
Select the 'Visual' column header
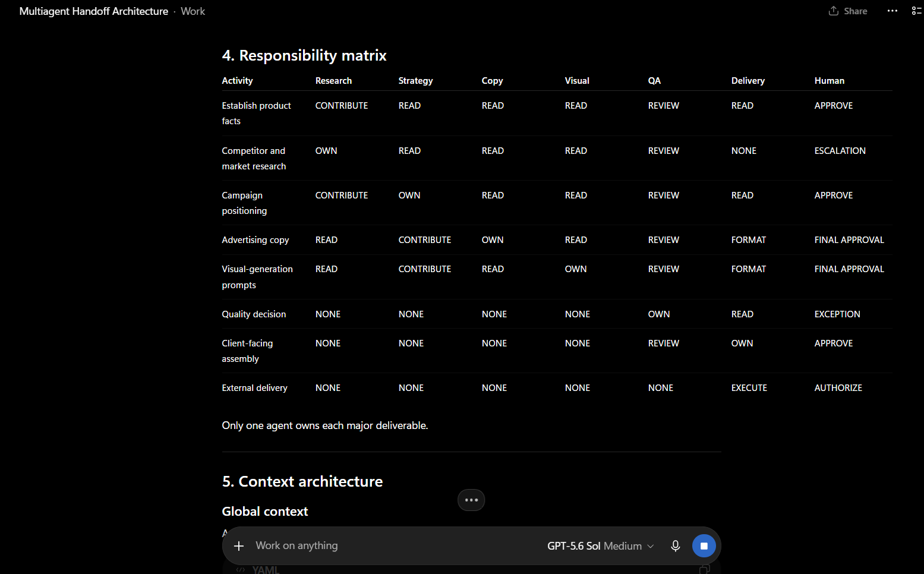[577, 81]
